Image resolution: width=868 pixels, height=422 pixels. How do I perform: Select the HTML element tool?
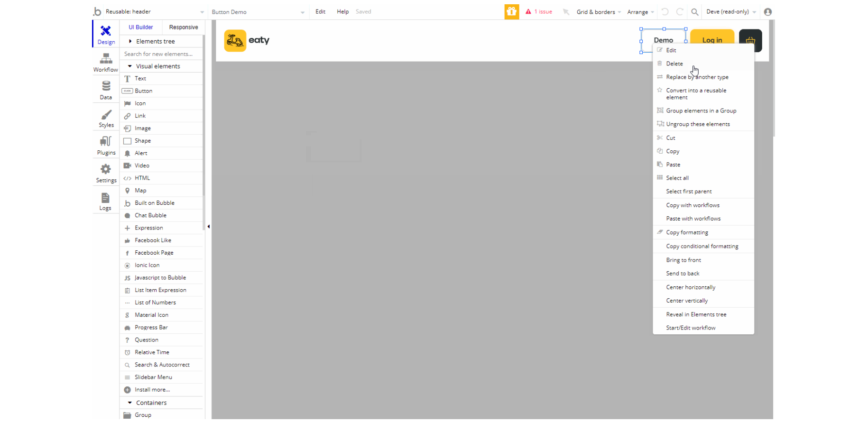pyautogui.click(x=161, y=178)
